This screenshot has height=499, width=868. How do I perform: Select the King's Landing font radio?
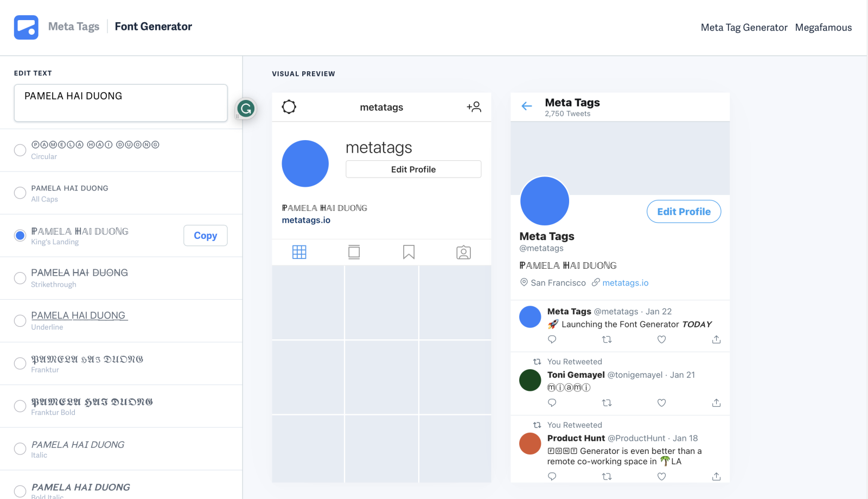point(20,236)
